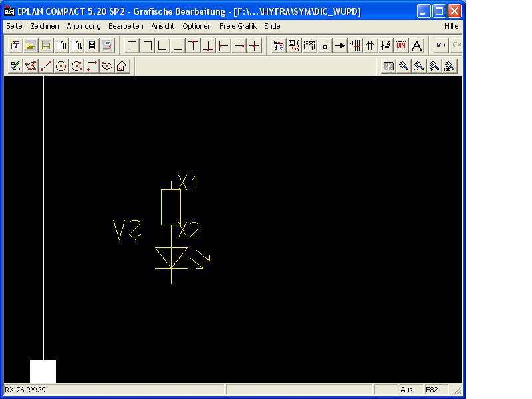The width and height of the screenshot is (532, 399).
Task: Click the page with down arrow icon
Action: [x=76, y=45]
